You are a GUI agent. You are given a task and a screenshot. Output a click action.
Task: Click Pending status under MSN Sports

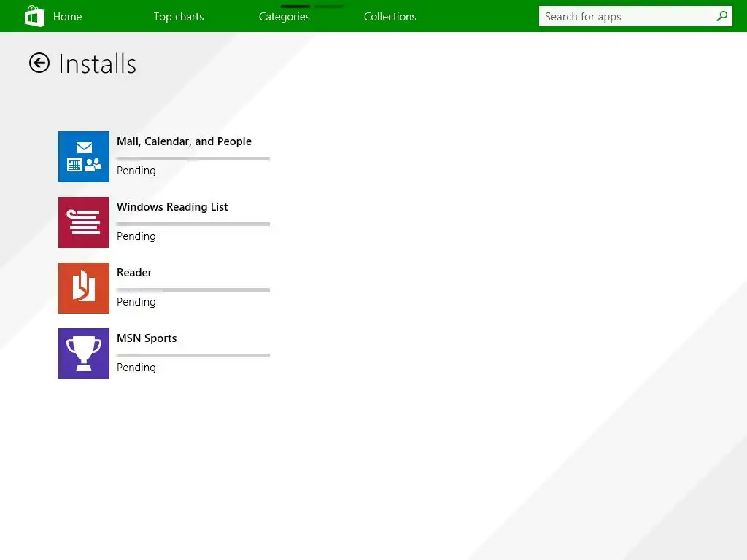click(x=136, y=368)
